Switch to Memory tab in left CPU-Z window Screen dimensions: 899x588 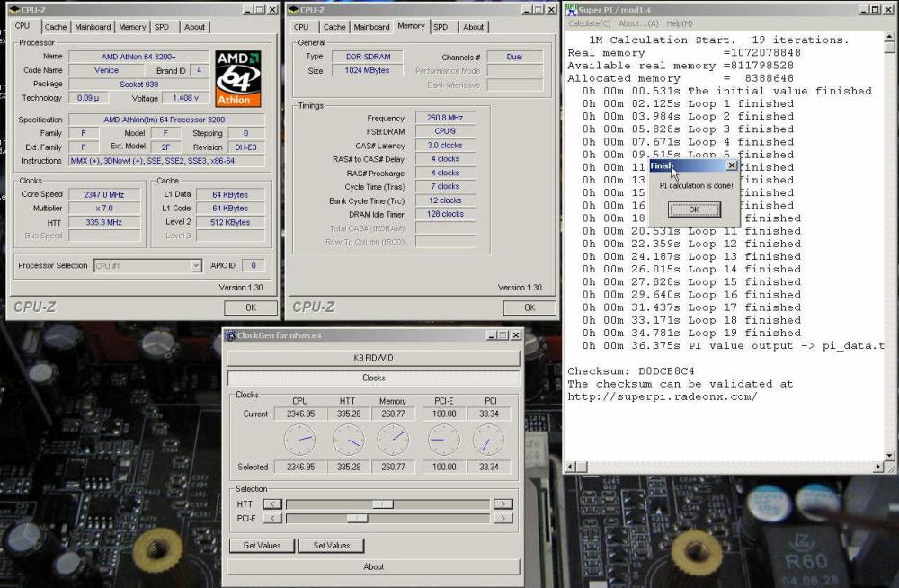pyautogui.click(x=132, y=27)
